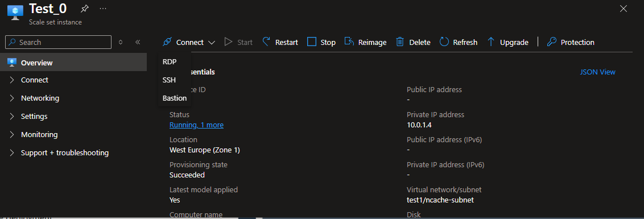Screen dimensions: 644x219
Task: Click the Stop square icon
Action: click(312, 42)
